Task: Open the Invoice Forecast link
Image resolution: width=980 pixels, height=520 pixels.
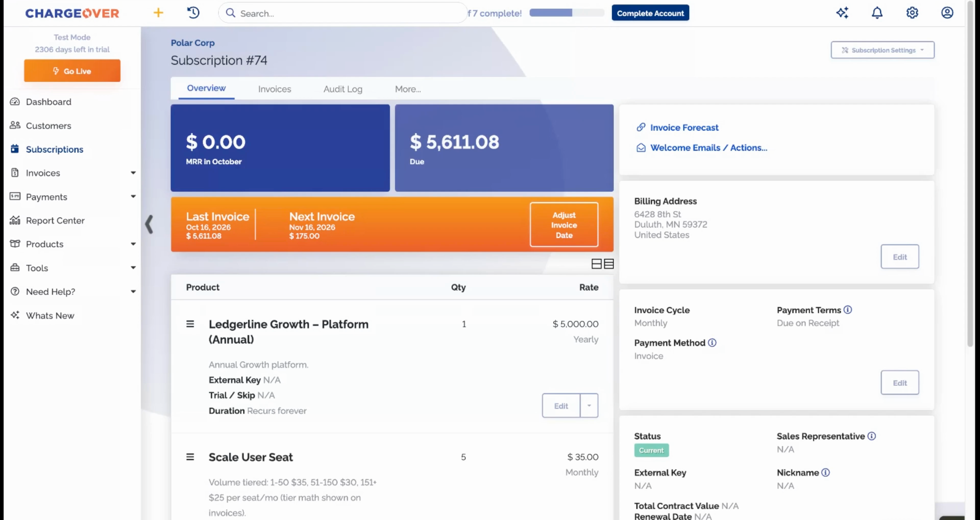Action: point(684,127)
